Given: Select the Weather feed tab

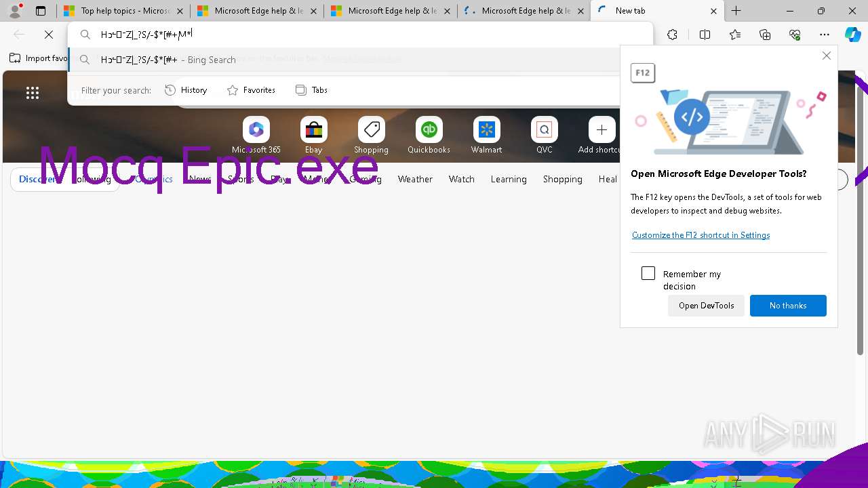Looking at the screenshot, I should click(x=415, y=179).
